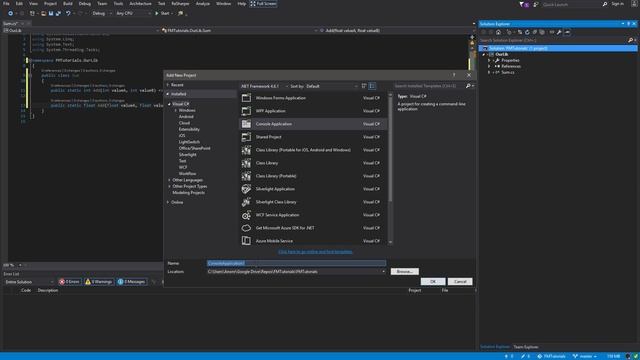Switch to the Team Explorer tab
The height and width of the screenshot is (360, 640).
(x=526, y=347)
